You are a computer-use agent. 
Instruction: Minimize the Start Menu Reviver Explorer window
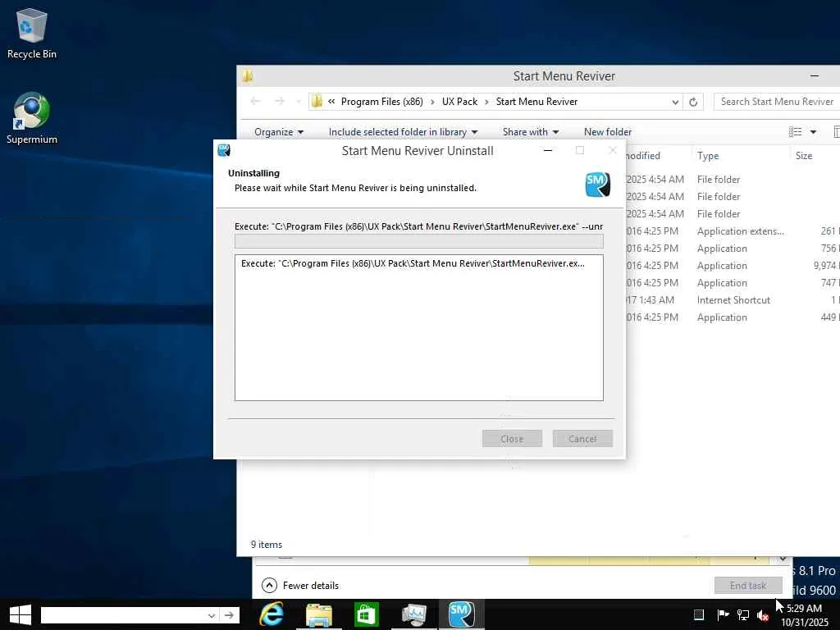[x=815, y=76]
